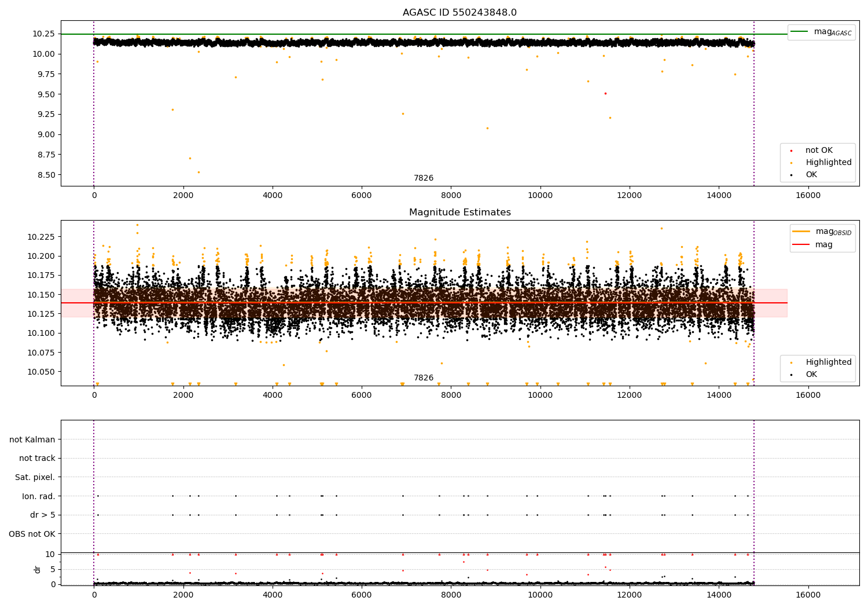Click the orange 'Highlighted' legend marker in top plot
Viewport: 868px width, 608px height.
tap(791, 163)
